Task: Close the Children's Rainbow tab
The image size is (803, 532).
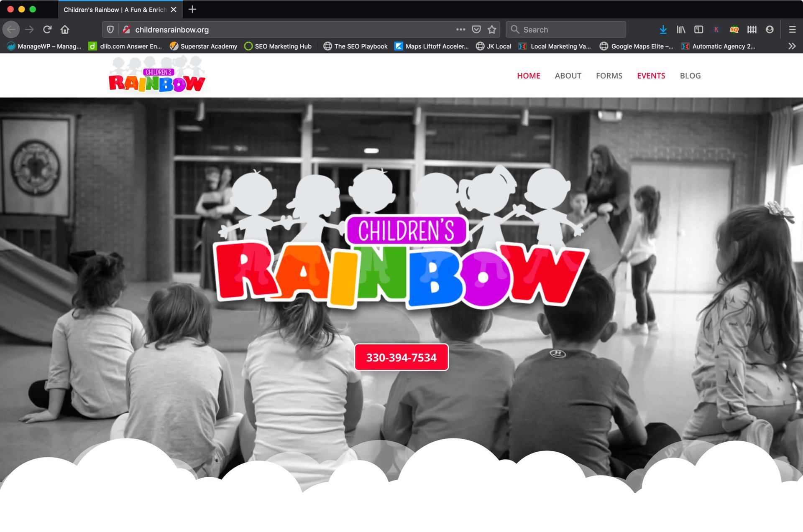Action: (x=174, y=10)
